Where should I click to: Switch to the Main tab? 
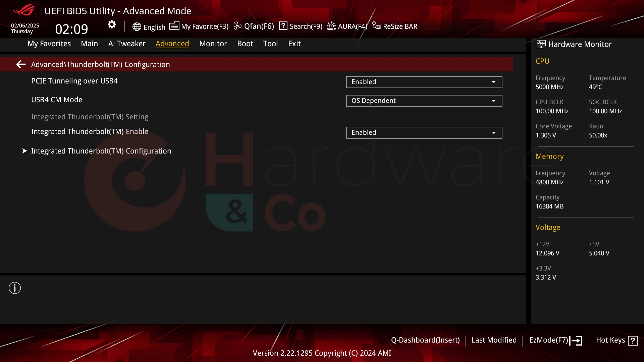89,44
